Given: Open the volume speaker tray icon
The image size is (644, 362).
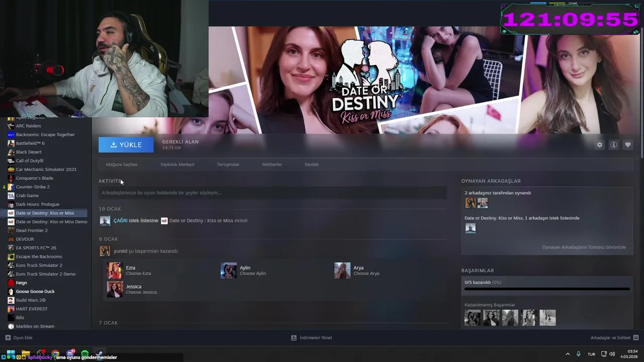Looking at the screenshot, I should pos(612,354).
